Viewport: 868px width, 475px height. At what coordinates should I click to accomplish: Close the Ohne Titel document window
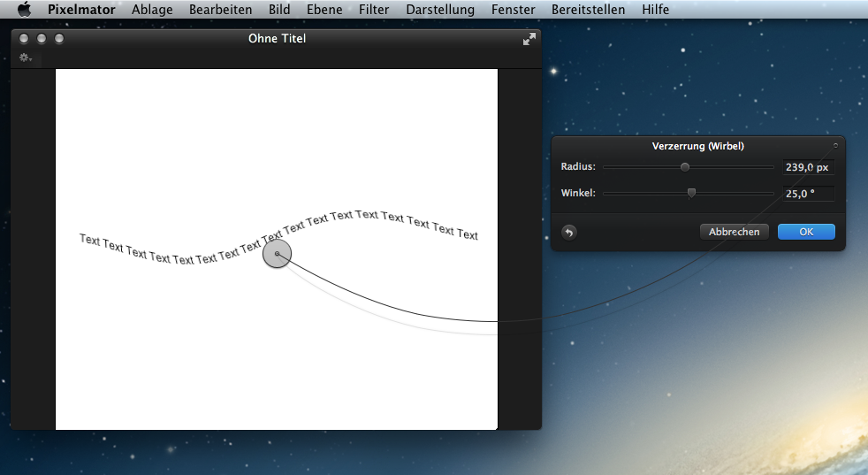click(24, 39)
